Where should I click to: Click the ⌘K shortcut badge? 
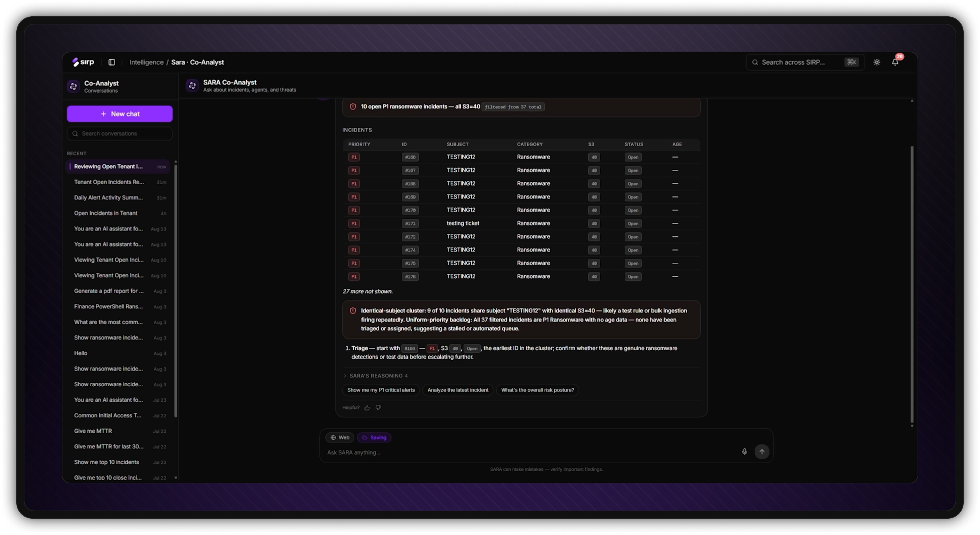tap(851, 62)
